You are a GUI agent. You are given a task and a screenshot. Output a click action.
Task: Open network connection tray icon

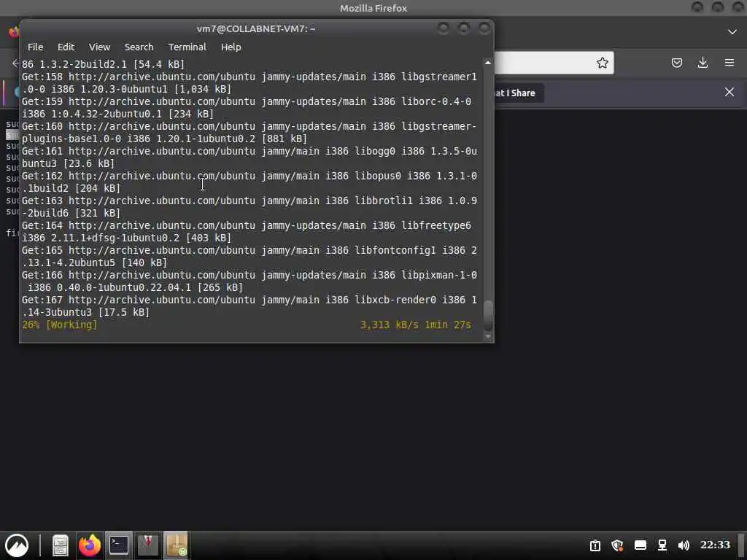tap(662, 545)
